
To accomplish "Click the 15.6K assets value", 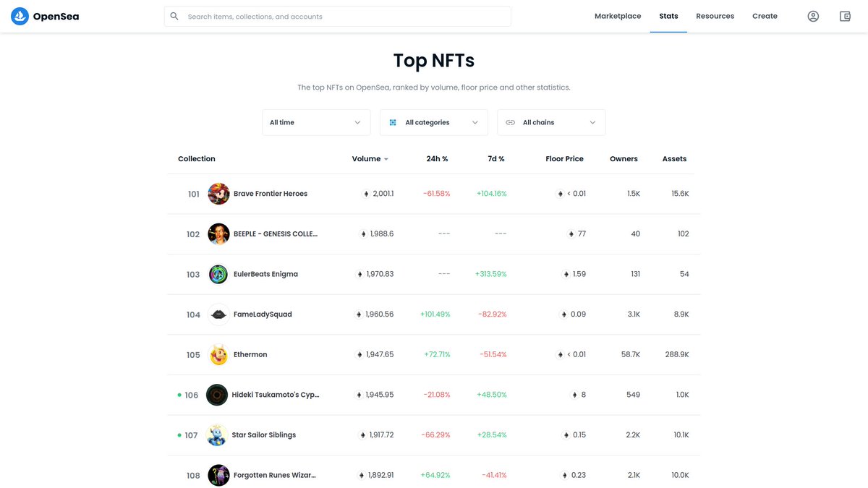I will coord(680,194).
